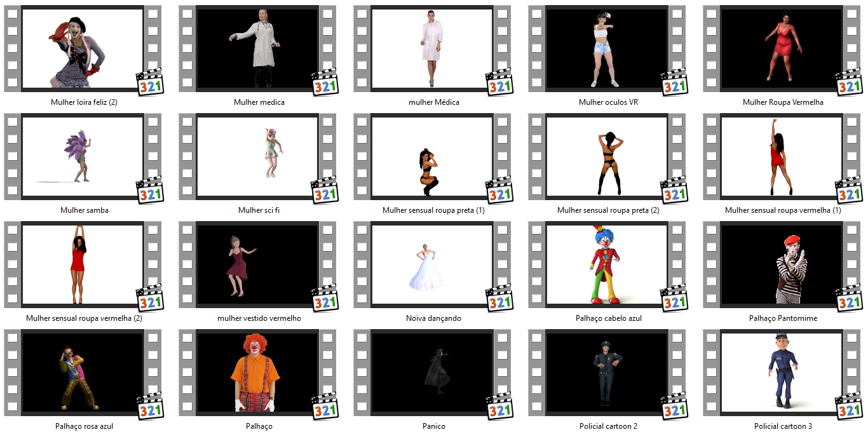
Task: Click the Palhaço Pantomime video thumbnail
Action: [x=782, y=265]
